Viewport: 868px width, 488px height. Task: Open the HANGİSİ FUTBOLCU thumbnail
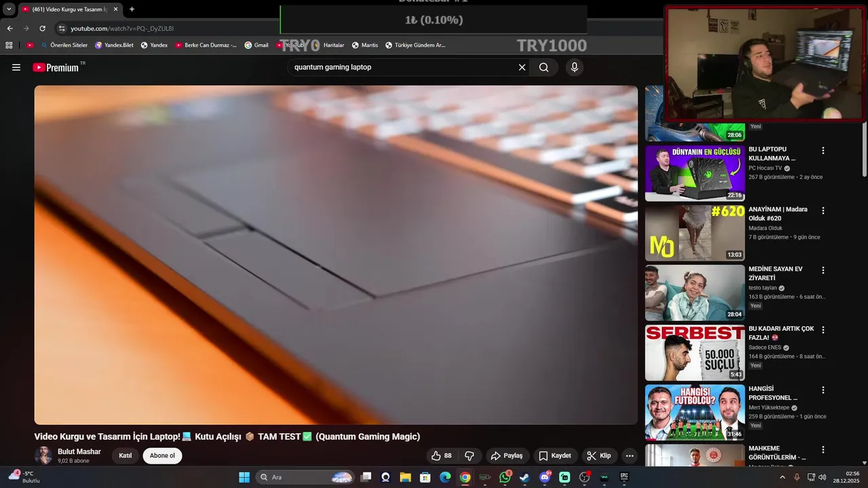coord(694,412)
